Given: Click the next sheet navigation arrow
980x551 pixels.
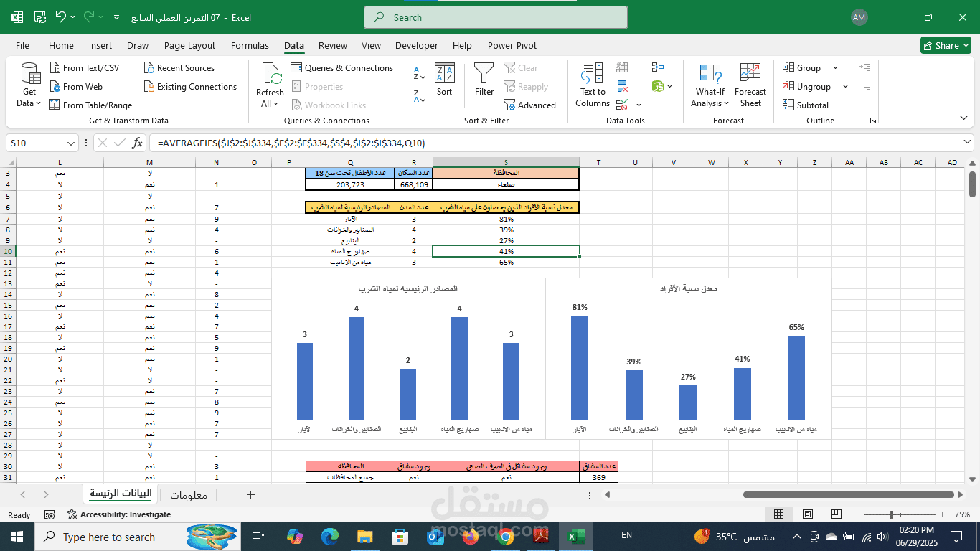Looking at the screenshot, I should 46,494.
